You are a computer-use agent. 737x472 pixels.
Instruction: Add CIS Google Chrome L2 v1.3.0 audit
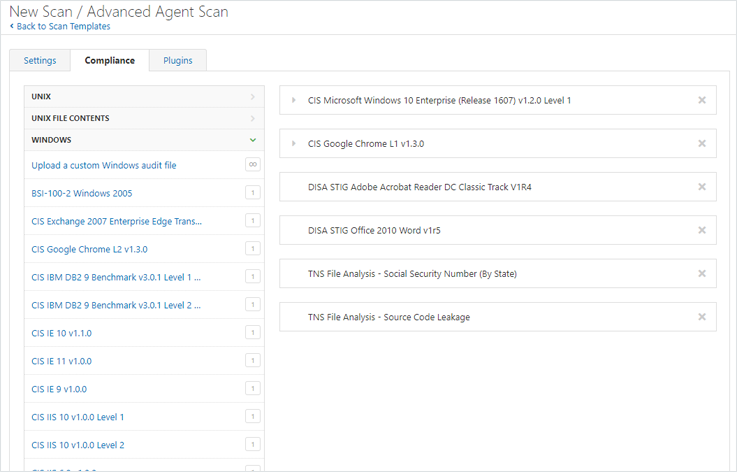(89, 249)
